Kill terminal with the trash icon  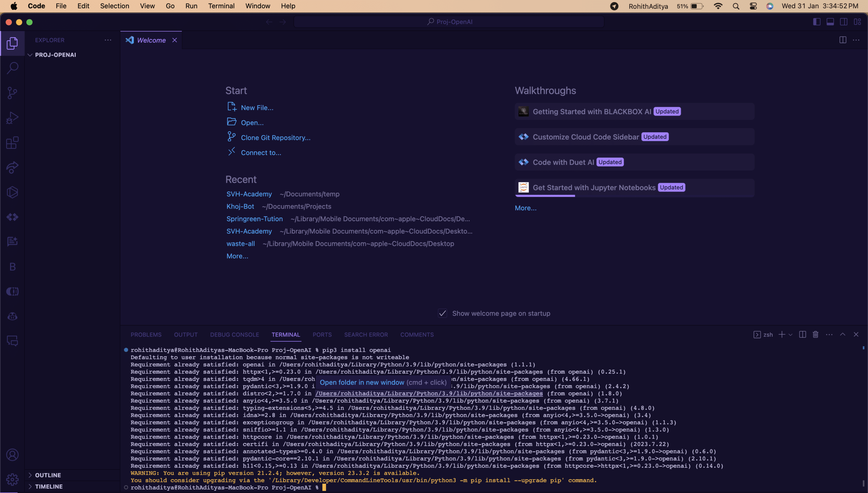815,335
